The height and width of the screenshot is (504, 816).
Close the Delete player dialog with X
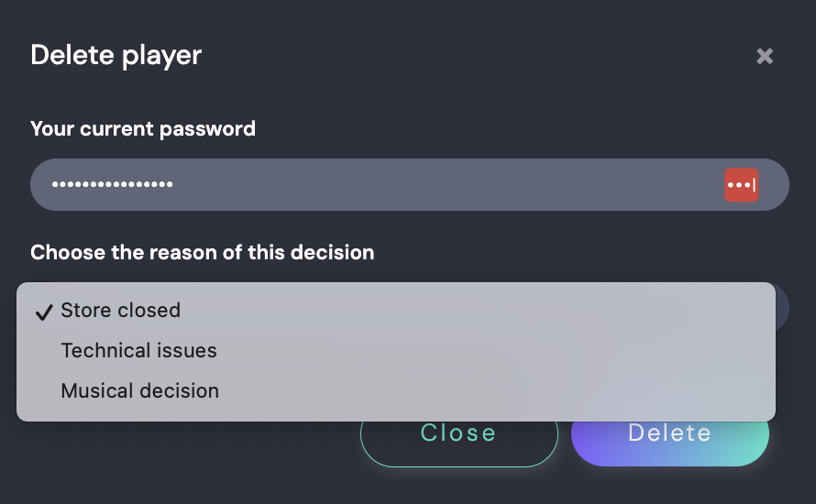coord(765,57)
